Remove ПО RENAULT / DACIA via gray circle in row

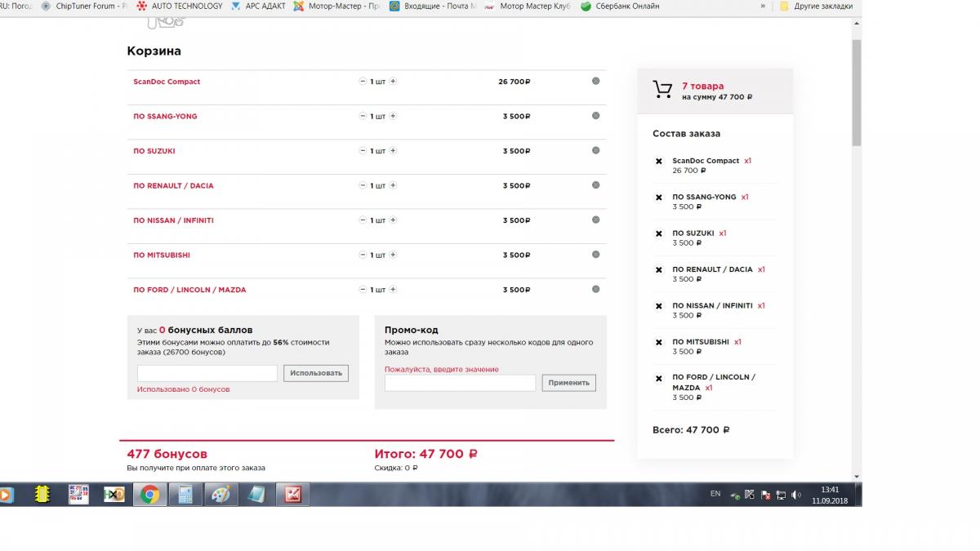(595, 184)
